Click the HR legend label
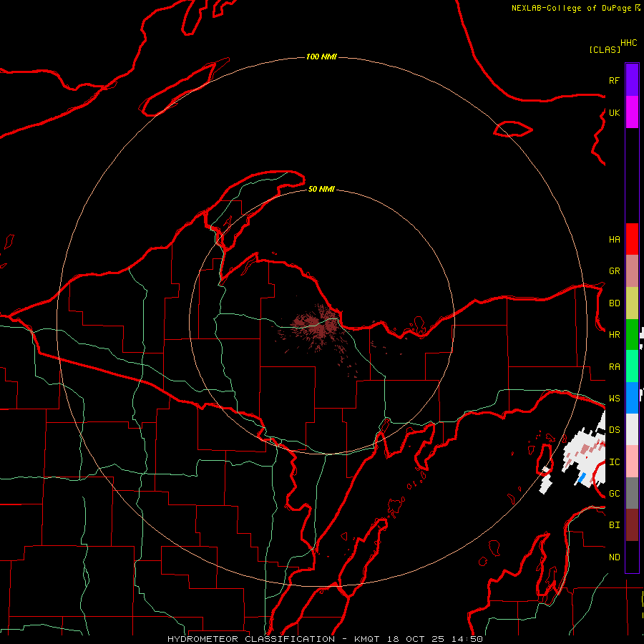 point(614,335)
